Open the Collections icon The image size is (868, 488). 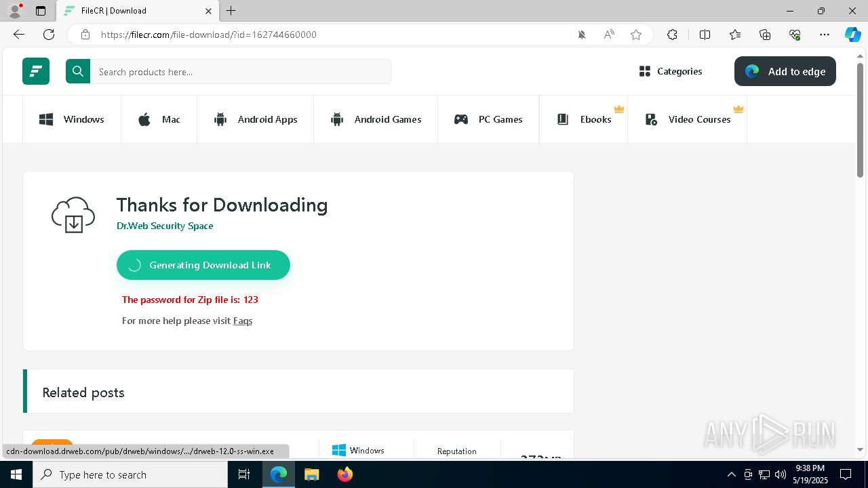(765, 35)
